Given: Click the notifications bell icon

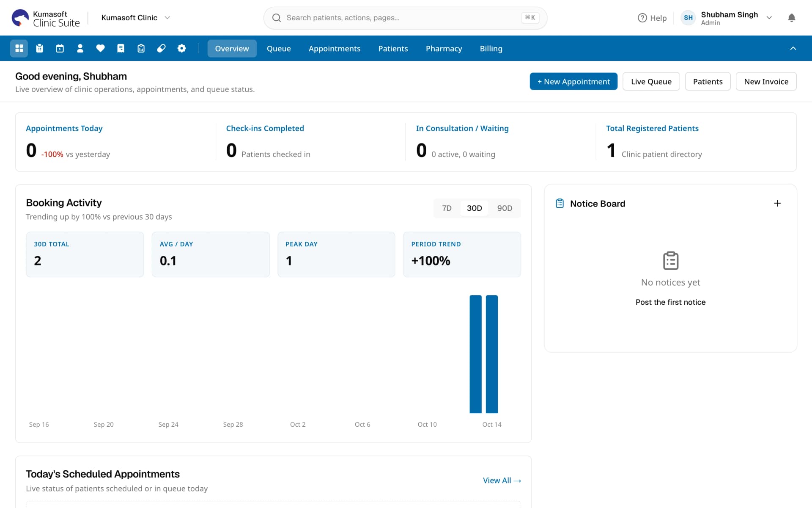Looking at the screenshot, I should coord(791,18).
